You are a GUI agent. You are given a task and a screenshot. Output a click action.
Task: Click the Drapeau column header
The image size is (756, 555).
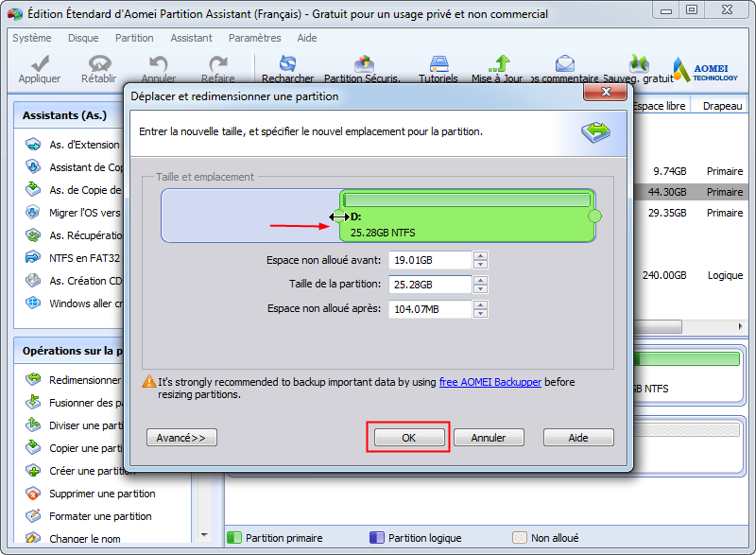(722, 106)
